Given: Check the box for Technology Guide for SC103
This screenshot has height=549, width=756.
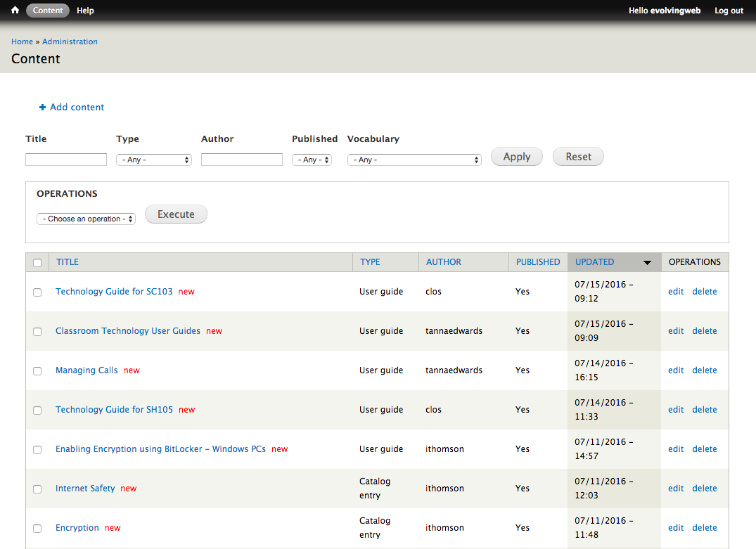Looking at the screenshot, I should (37, 292).
